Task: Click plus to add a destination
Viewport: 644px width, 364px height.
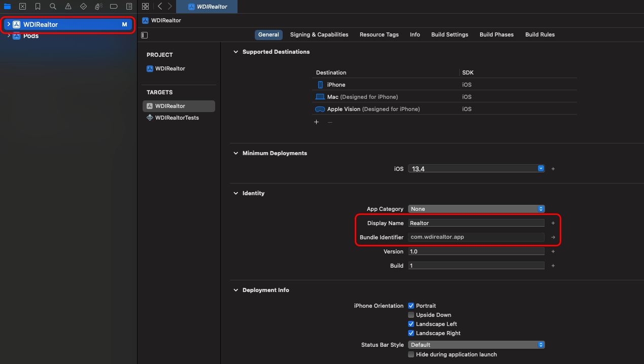Action: tap(316, 122)
